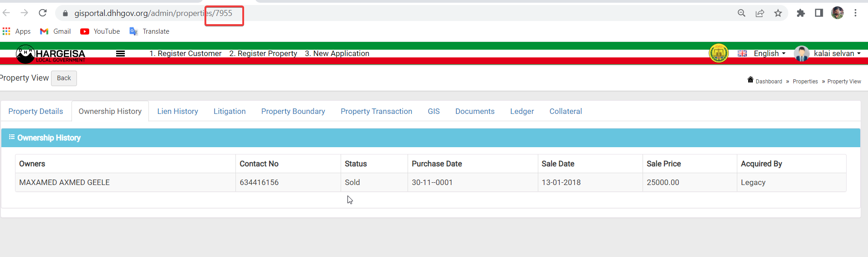868x257 pixels.
Task: Click the address bar URL field
Action: point(392,13)
